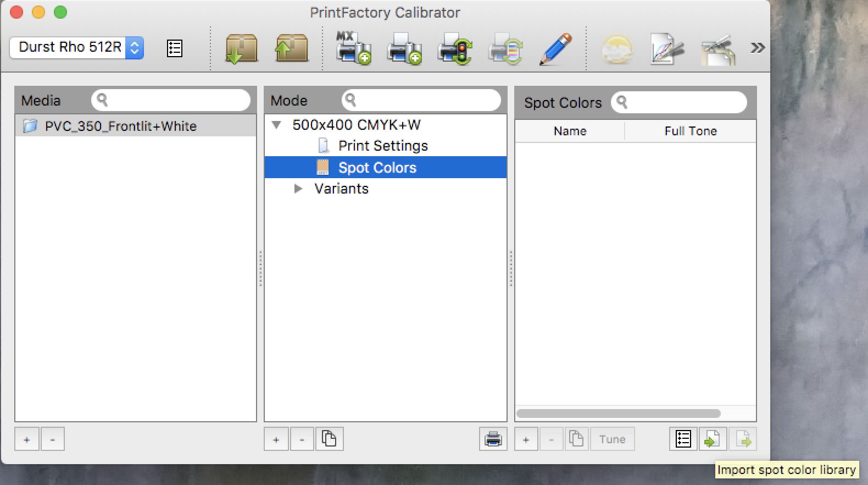Image resolution: width=868 pixels, height=485 pixels.
Task: Collapse the 500x400 CMYK+W mode
Action: (x=277, y=125)
